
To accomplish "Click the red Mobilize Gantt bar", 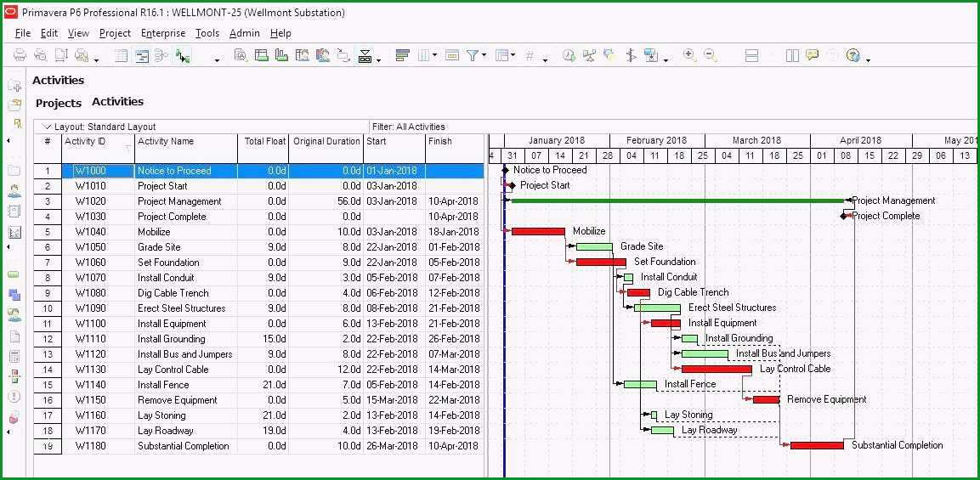I will point(538,231).
